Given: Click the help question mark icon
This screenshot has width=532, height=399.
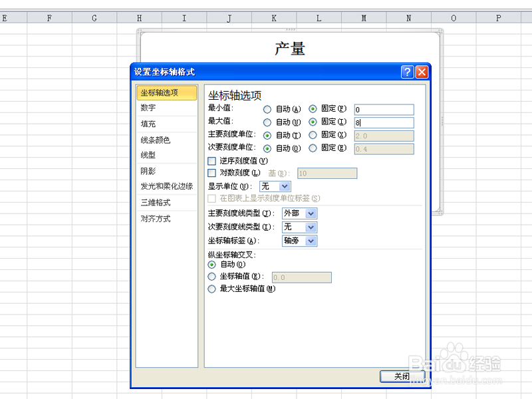Looking at the screenshot, I should [x=407, y=72].
